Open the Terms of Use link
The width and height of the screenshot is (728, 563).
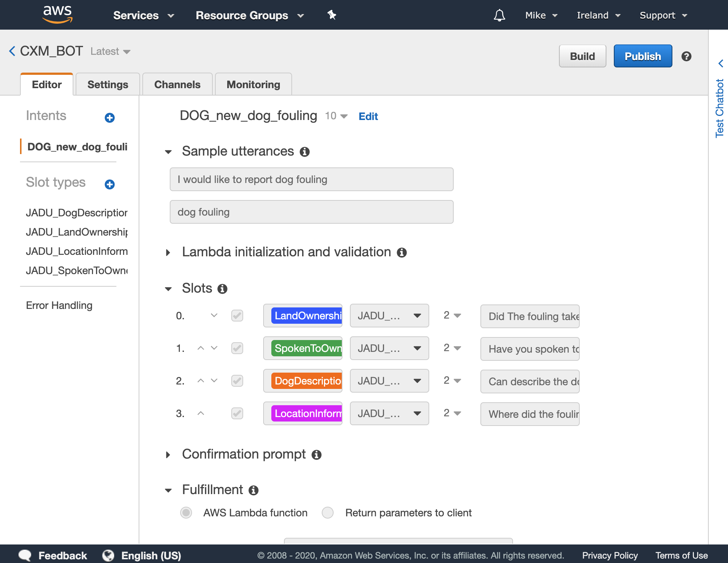(x=681, y=555)
